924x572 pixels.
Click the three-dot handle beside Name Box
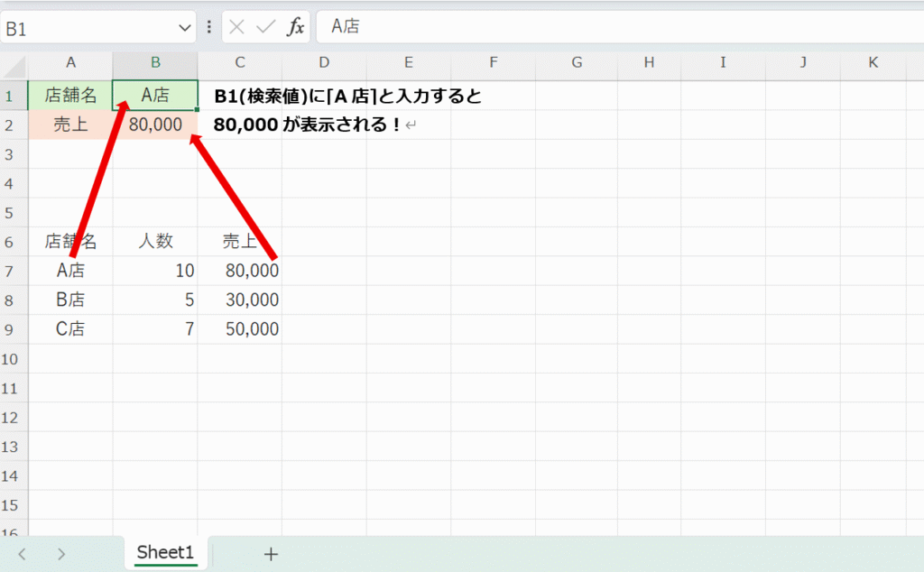209,27
